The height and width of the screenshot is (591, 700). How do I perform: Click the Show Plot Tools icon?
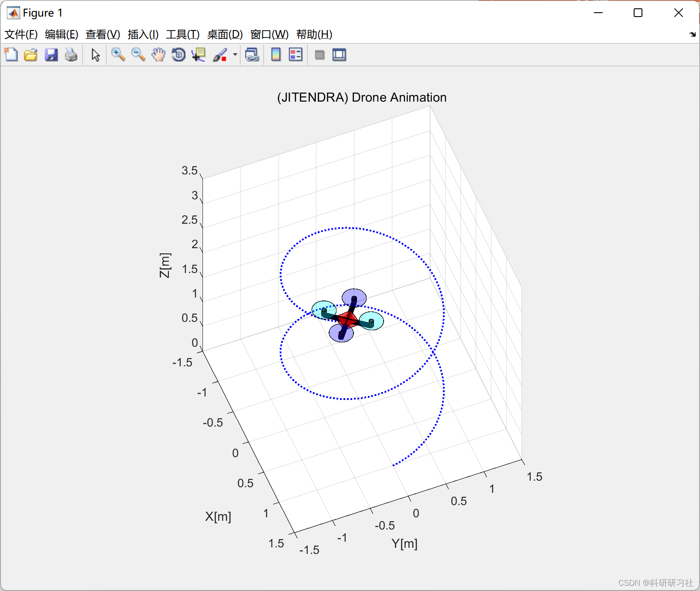[x=340, y=55]
